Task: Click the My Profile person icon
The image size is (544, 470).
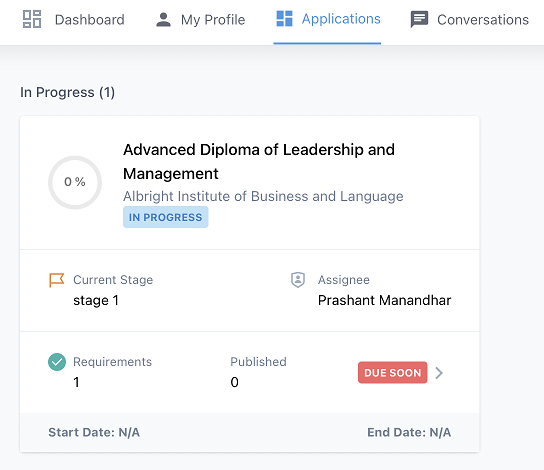Action: click(x=163, y=19)
